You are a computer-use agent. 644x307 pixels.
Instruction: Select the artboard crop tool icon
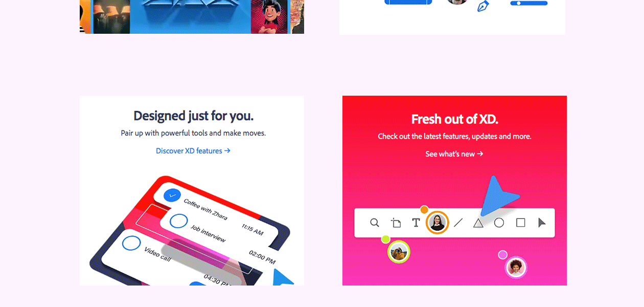coord(396,223)
